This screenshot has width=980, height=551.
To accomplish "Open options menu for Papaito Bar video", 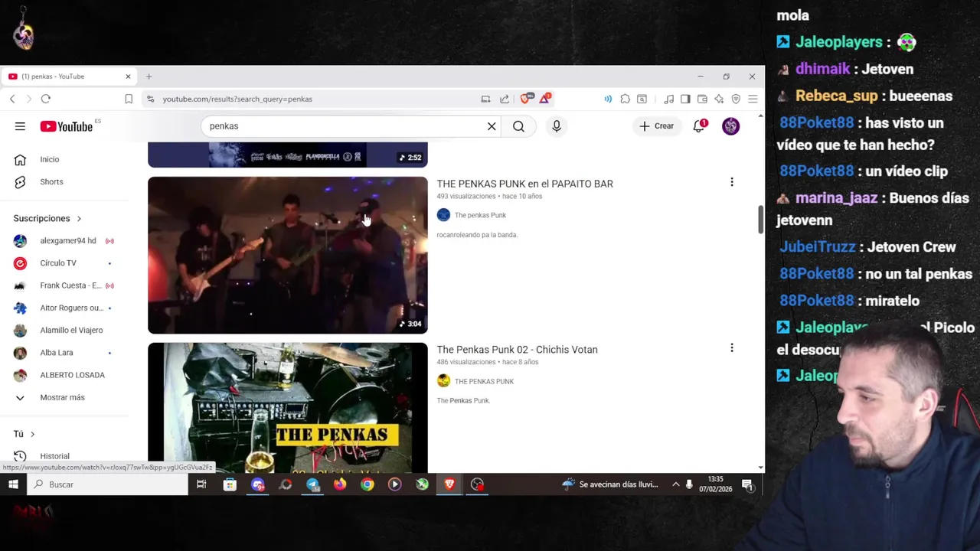I will point(732,182).
